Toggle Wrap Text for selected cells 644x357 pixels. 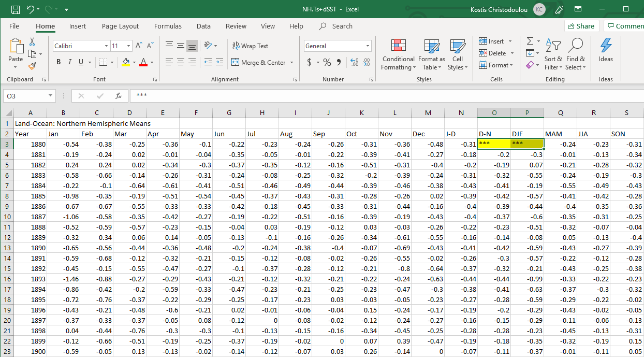click(x=251, y=46)
